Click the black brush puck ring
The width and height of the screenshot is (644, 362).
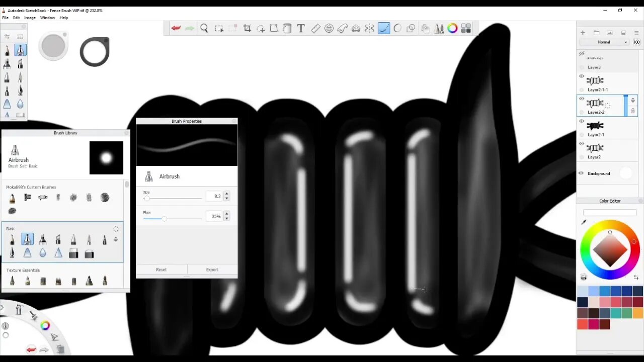click(x=95, y=51)
